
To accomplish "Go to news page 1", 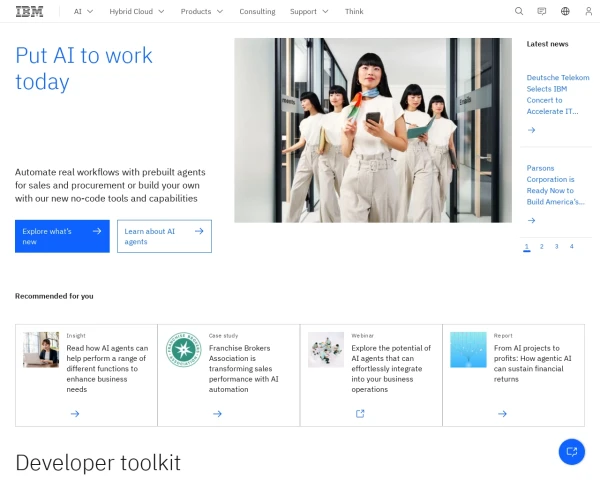I will click(x=527, y=247).
